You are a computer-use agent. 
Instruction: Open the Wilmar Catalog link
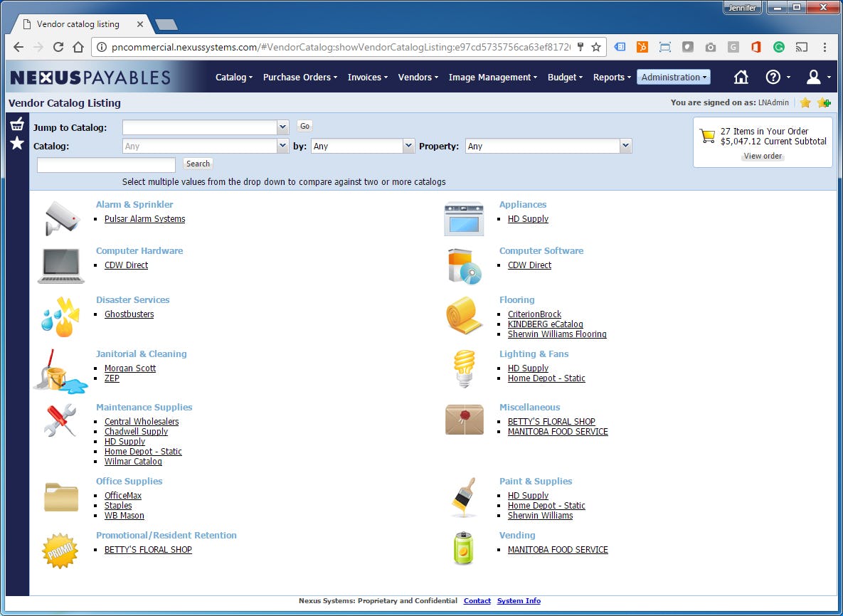(133, 461)
